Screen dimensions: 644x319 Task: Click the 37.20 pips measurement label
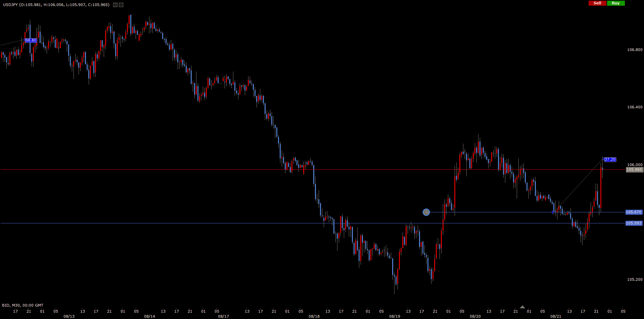(x=610, y=160)
